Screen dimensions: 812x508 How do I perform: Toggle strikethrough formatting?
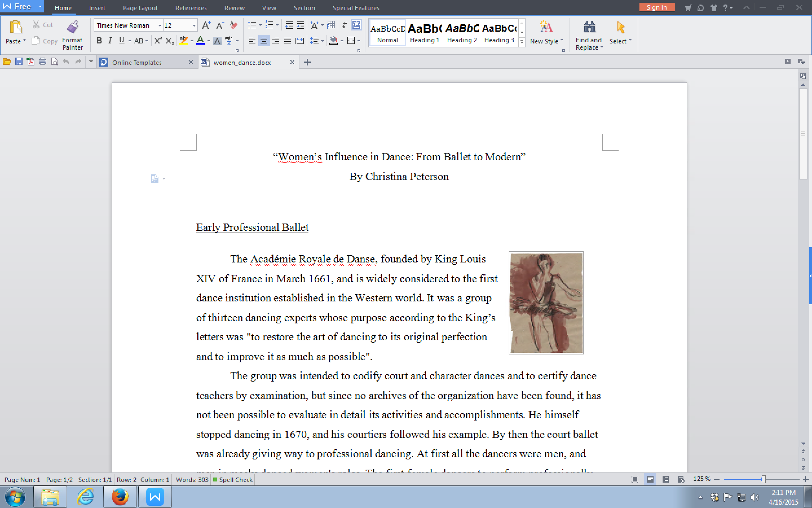pyautogui.click(x=138, y=41)
